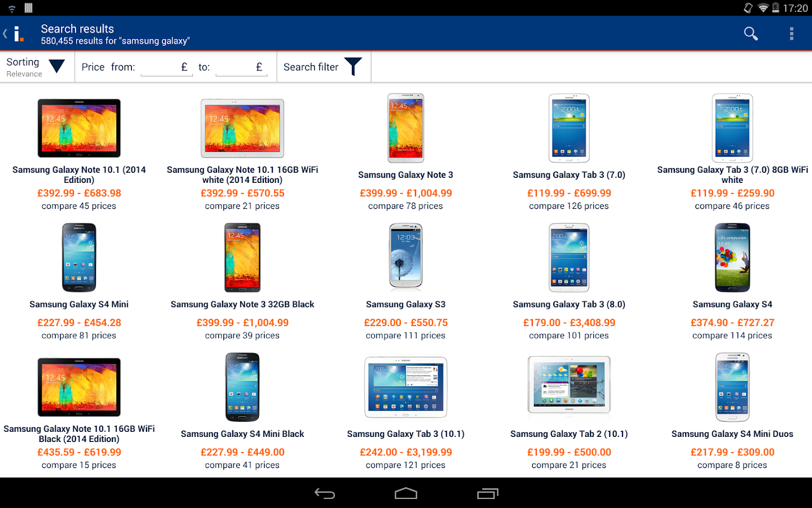
Task: Open Samsung Galaxy Tab 3 (10.1) image
Action: click(405, 387)
